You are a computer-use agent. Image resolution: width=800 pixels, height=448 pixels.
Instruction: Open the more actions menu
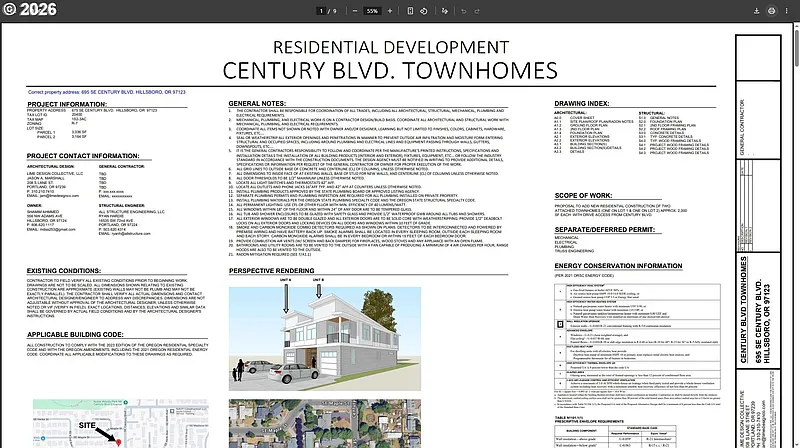788,10
